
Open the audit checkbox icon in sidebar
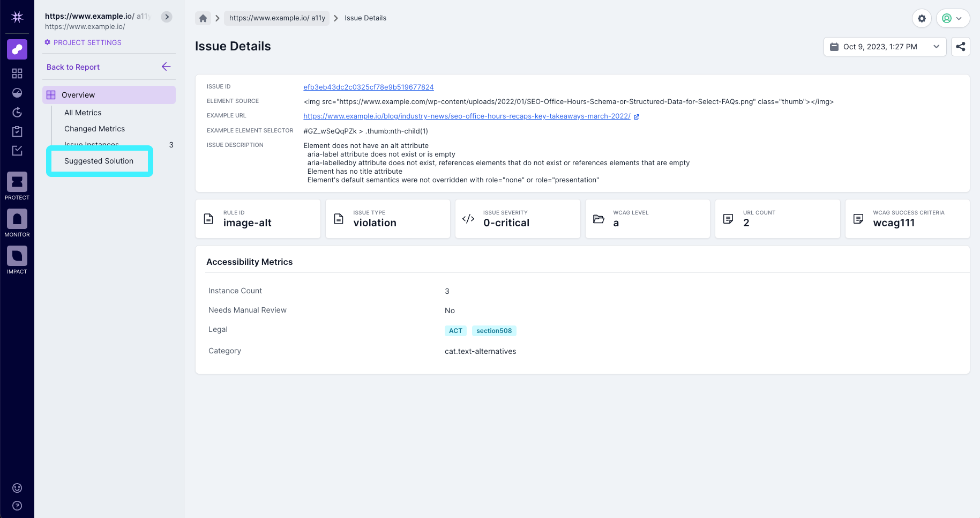click(x=17, y=150)
